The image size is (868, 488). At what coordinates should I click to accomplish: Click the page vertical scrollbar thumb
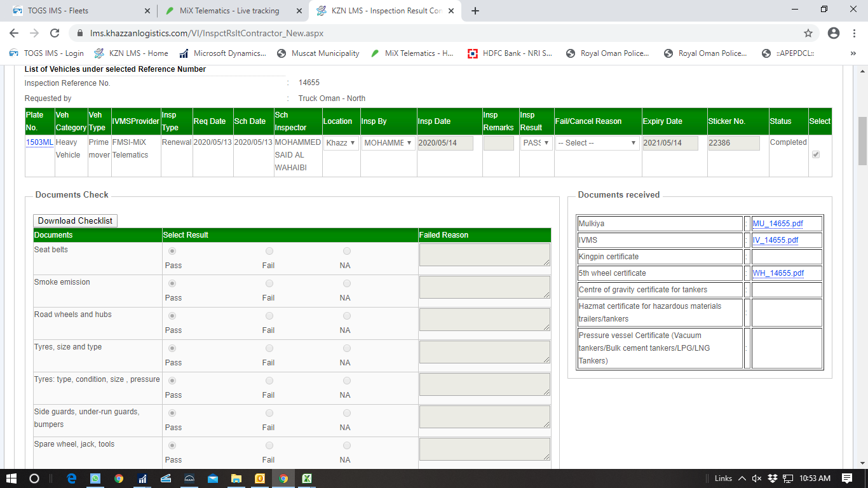pyautogui.click(x=862, y=140)
